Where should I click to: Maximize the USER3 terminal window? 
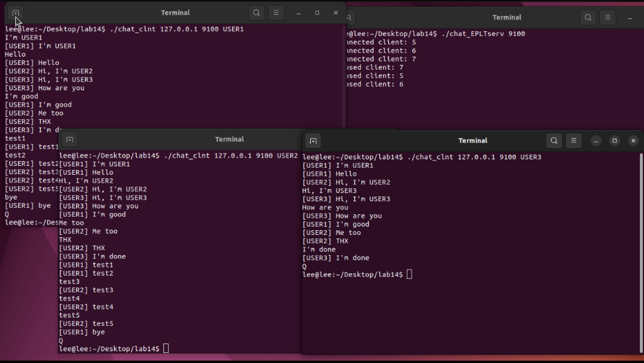(x=615, y=141)
